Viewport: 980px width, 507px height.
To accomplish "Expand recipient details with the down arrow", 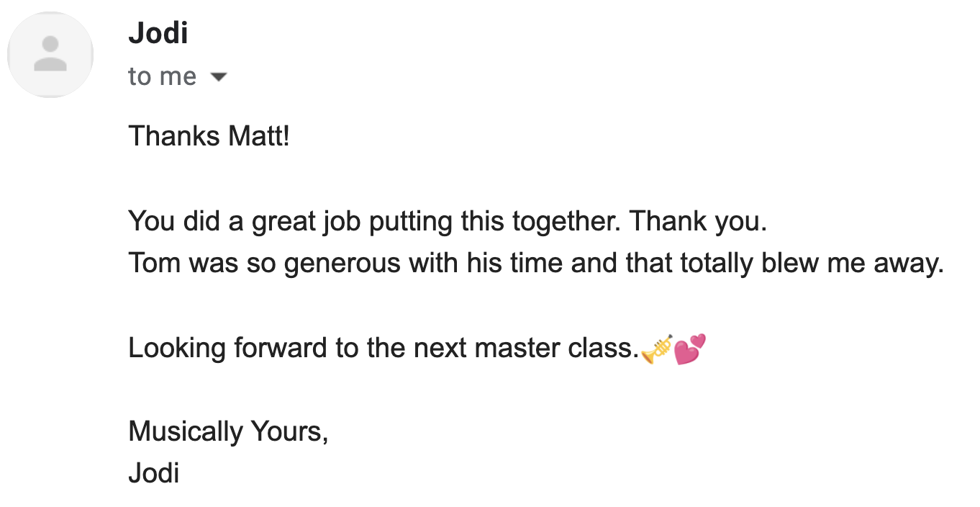I will tap(217, 76).
